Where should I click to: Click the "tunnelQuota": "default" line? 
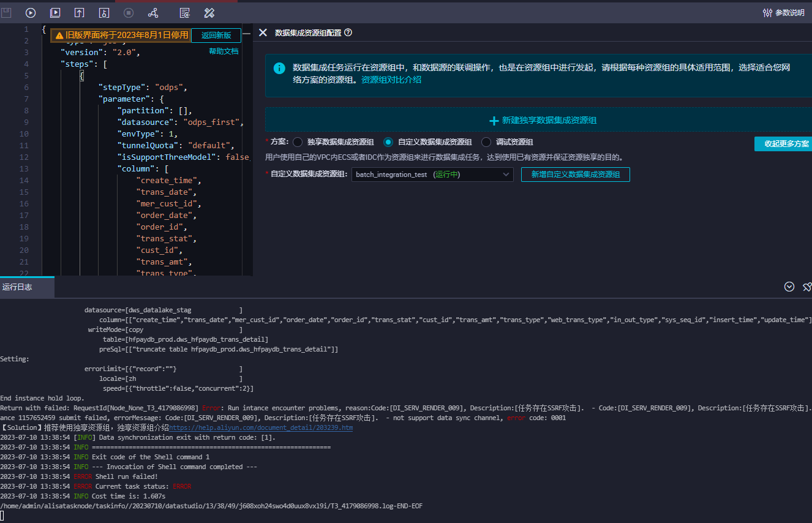(176, 146)
